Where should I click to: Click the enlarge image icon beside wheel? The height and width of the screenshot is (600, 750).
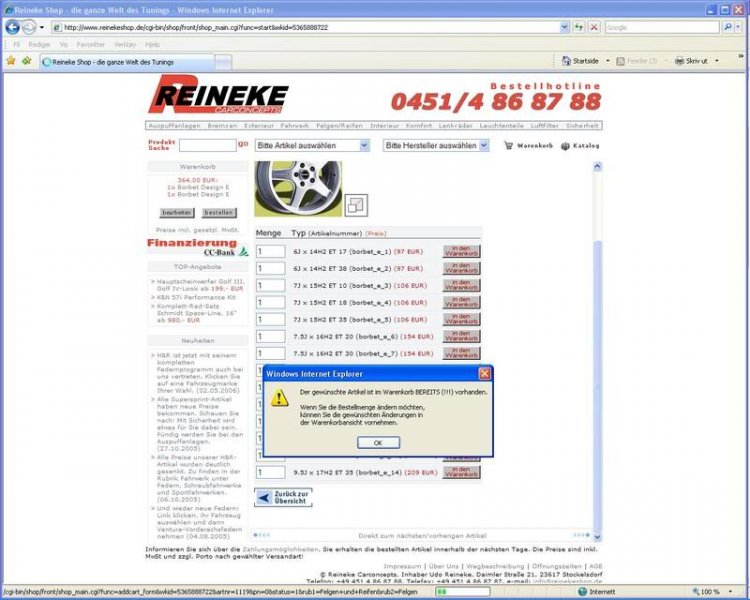point(355,205)
